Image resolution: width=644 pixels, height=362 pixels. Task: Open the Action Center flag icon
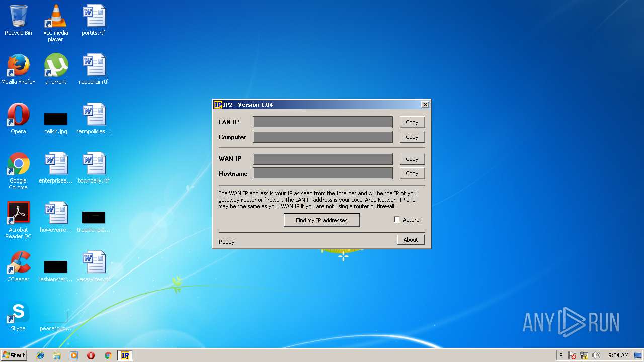572,355
